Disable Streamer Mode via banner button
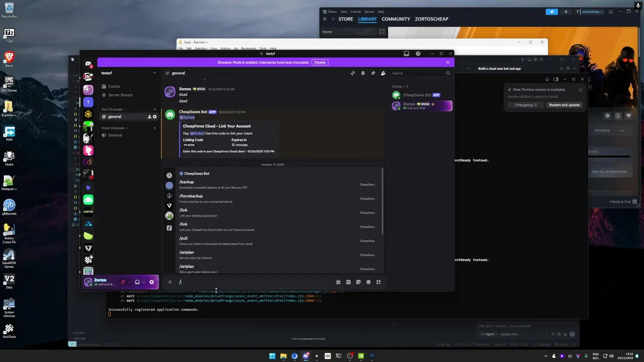The image size is (644, 362). click(x=320, y=62)
